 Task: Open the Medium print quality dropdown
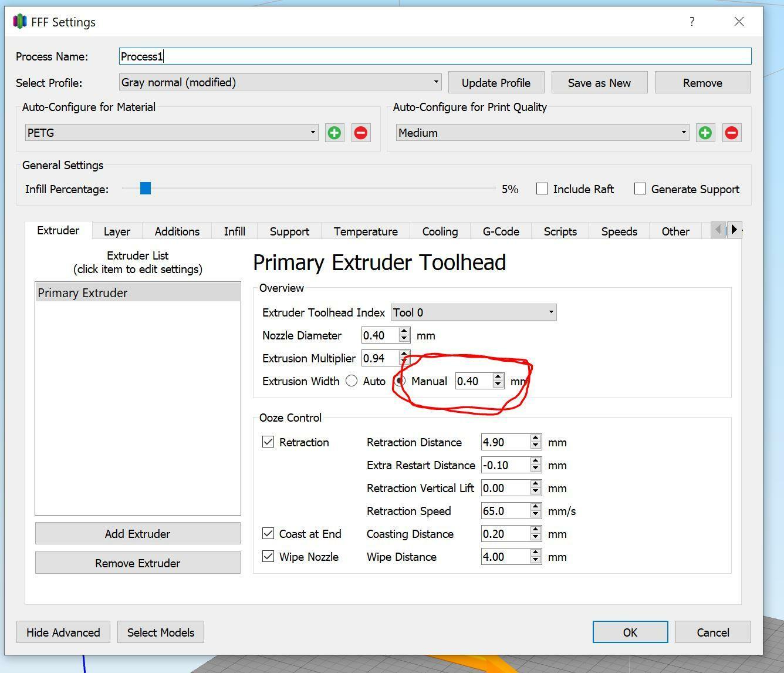tap(543, 133)
